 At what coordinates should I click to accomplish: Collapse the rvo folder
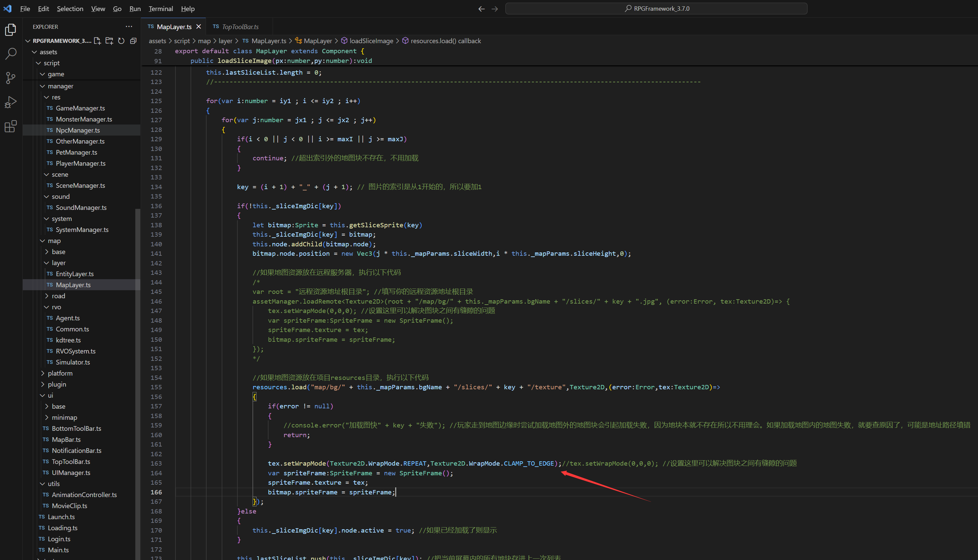pyautogui.click(x=56, y=307)
